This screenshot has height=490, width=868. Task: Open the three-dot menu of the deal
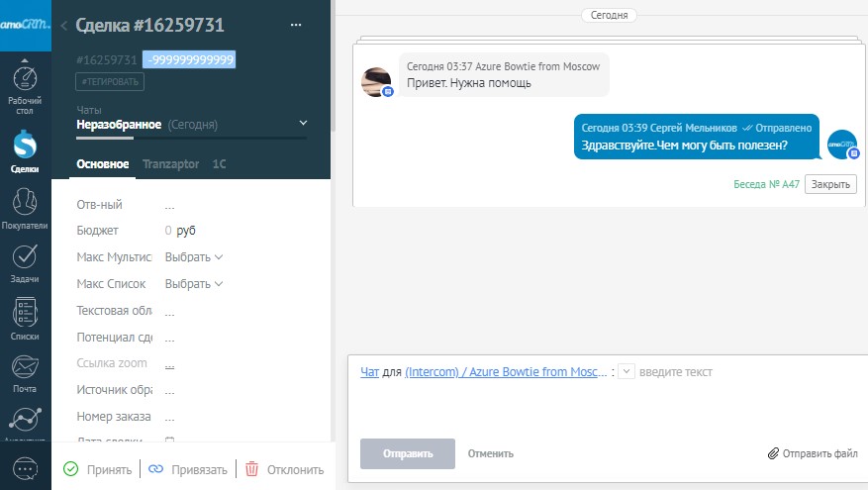295,25
